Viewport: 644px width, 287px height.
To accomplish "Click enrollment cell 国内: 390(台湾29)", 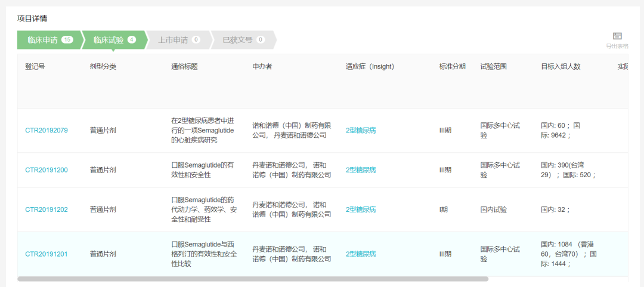I will (568, 170).
